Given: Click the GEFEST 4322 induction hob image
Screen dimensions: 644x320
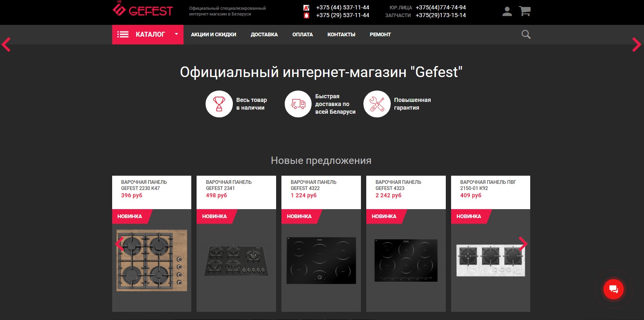Looking at the screenshot, I should tap(321, 260).
